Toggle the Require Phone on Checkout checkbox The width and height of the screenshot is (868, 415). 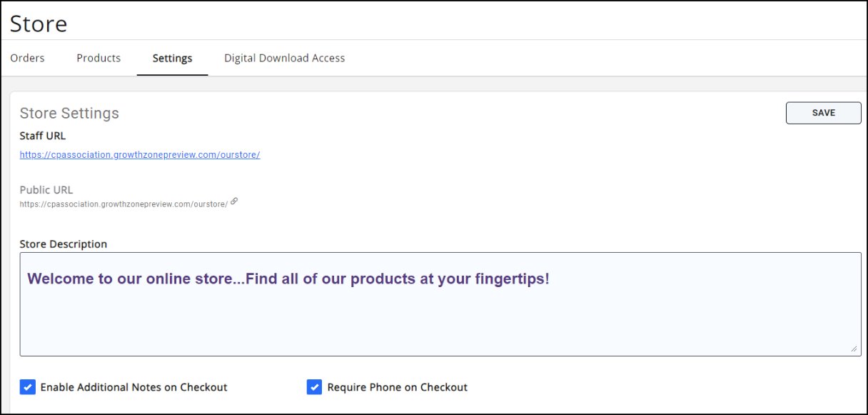(x=314, y=387)
